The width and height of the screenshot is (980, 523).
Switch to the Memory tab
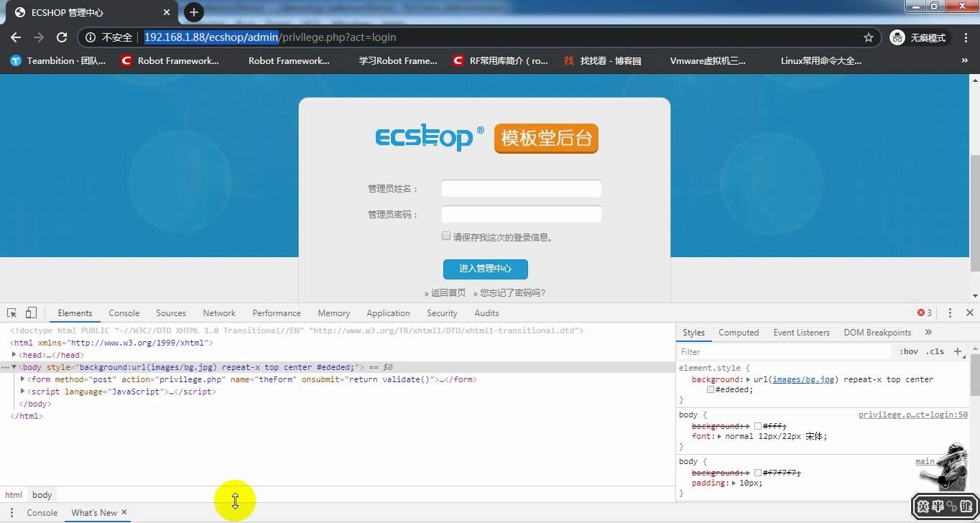(x=334, y=313)
